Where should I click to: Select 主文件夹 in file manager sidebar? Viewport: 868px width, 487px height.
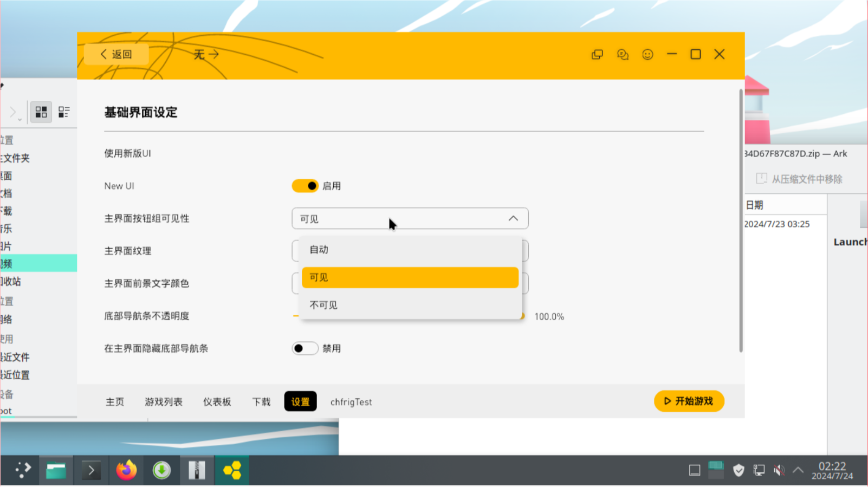pos(38,158)
